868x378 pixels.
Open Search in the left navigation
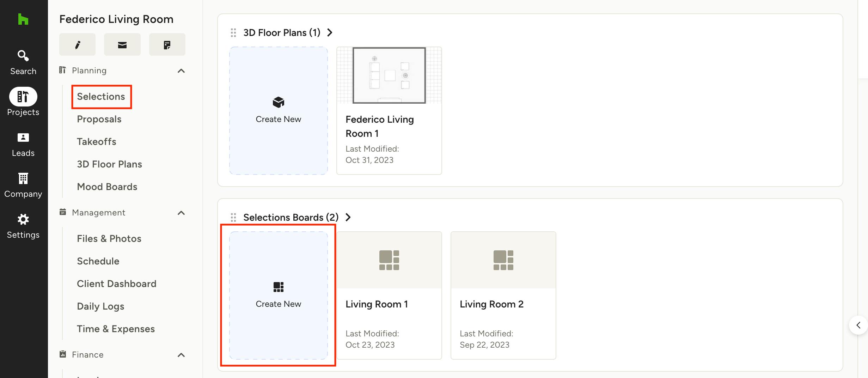pyautogui.click(x=23, y=62)
